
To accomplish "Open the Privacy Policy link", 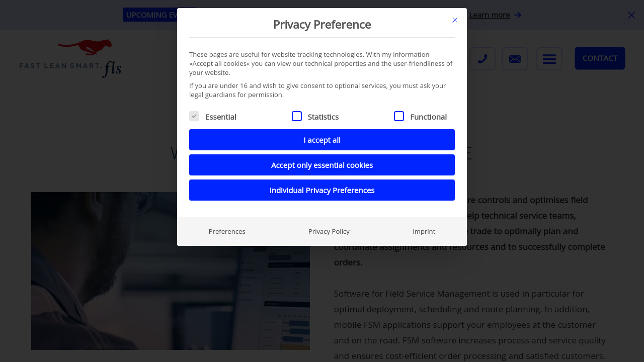I will pos(329,231).
